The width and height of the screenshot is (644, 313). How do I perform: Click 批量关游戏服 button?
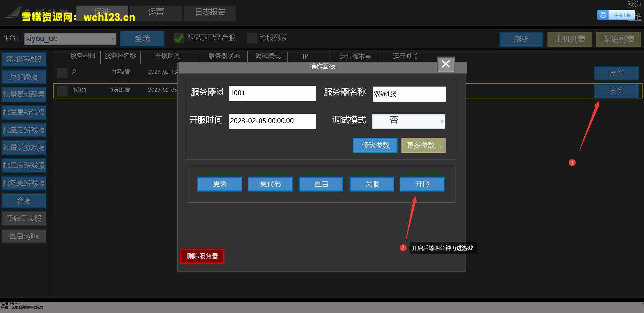pos(24,148)
